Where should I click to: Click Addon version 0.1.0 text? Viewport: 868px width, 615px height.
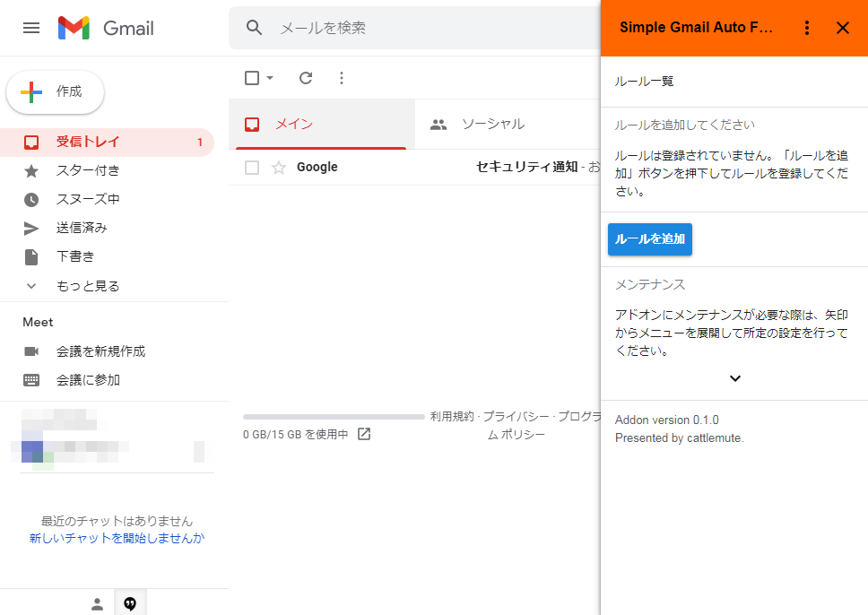coord(667,420)
